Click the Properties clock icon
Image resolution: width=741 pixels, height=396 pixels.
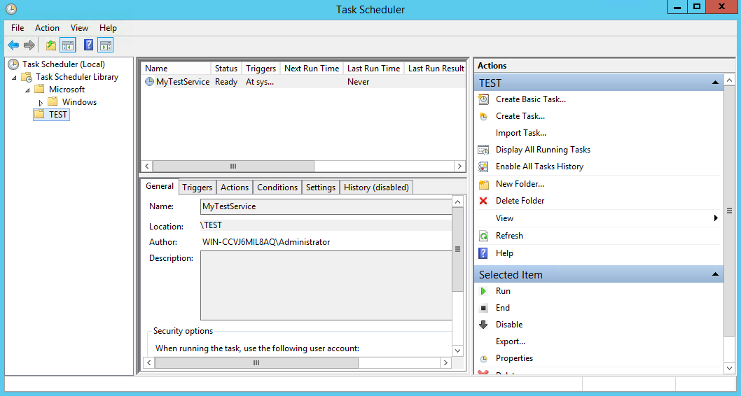coord(483,359)
